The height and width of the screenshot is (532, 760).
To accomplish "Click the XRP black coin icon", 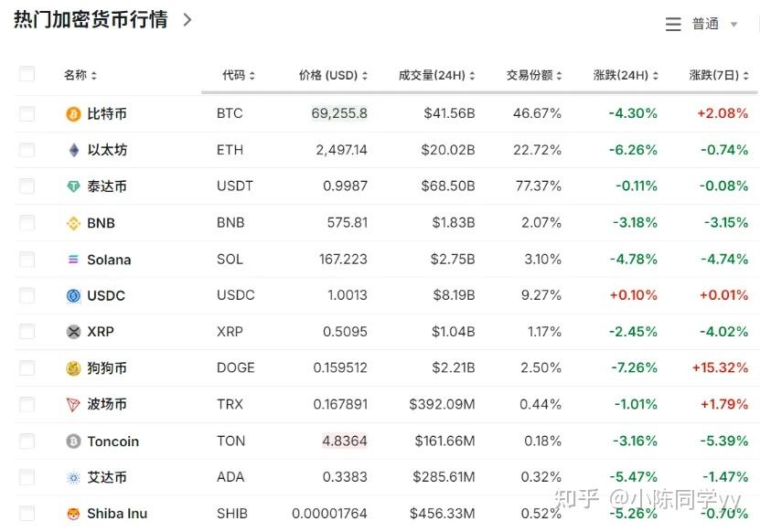I will point(71,332).
